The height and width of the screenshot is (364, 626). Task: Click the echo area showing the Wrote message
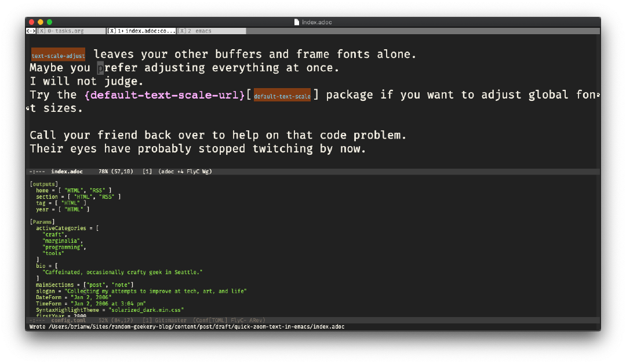click(x=187, y=326)
